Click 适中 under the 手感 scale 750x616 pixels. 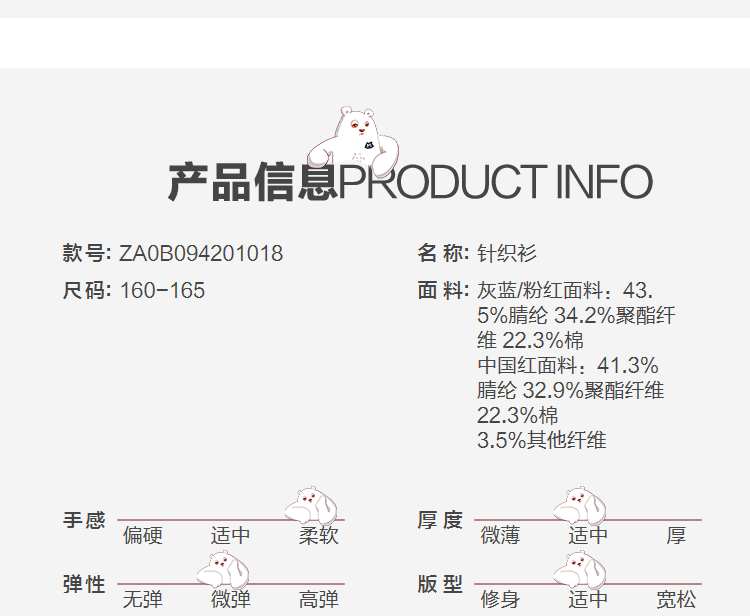(x=231, y=535)
